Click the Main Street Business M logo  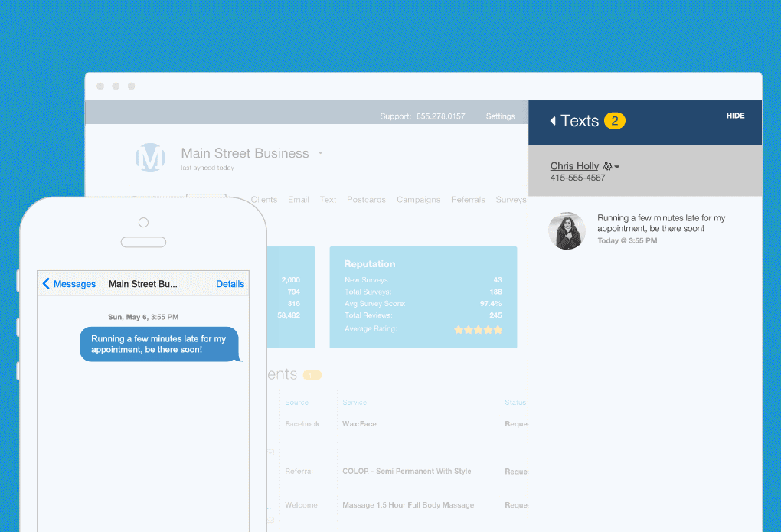pos(150,158)
